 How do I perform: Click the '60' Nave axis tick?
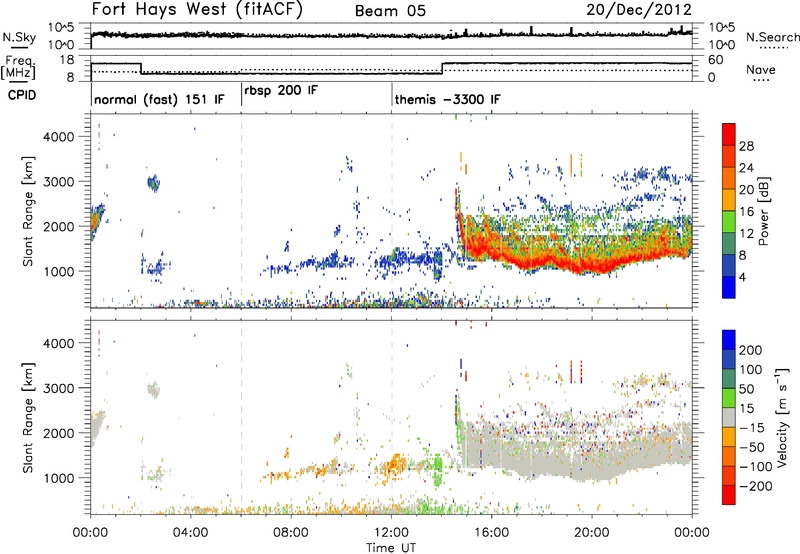click(x=716, y=60)
